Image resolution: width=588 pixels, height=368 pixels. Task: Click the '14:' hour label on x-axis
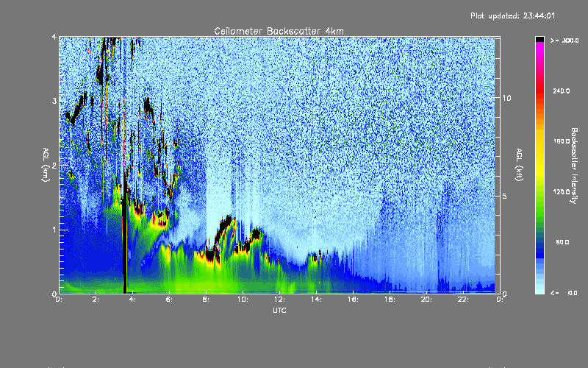pos(316,300)
